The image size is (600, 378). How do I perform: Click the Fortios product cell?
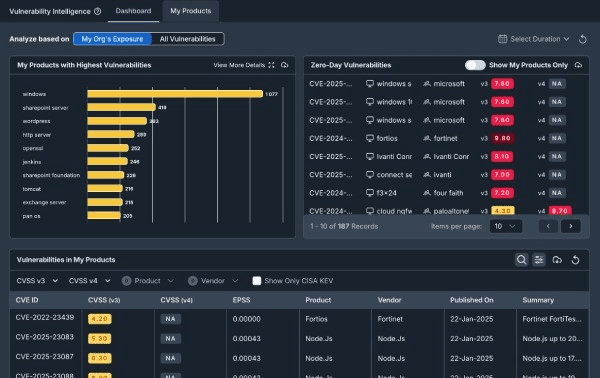click(x=316, y=319)
